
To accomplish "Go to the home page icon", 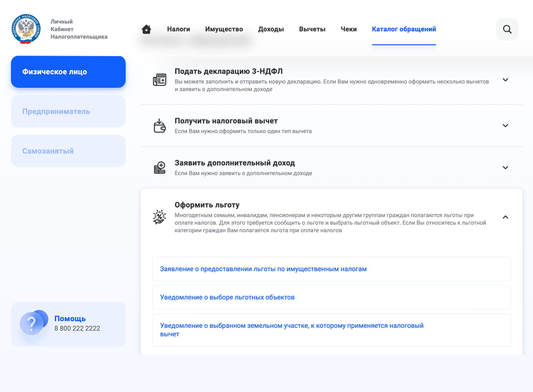I will click(146, 29).
